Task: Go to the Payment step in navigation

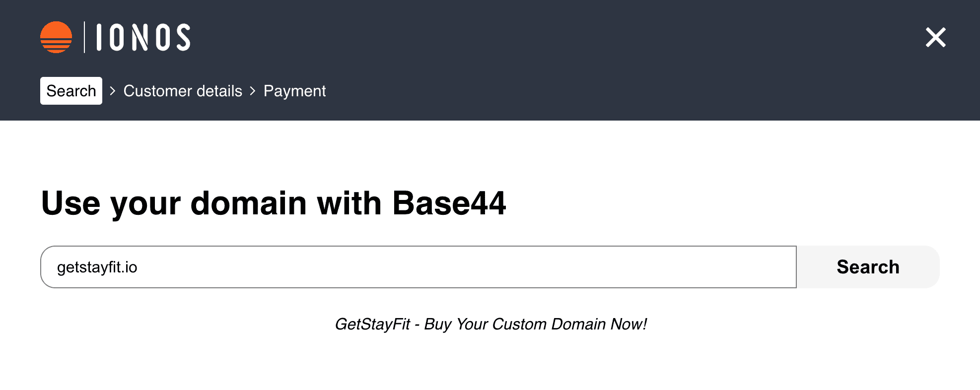Action: click(x=294, y=91)
